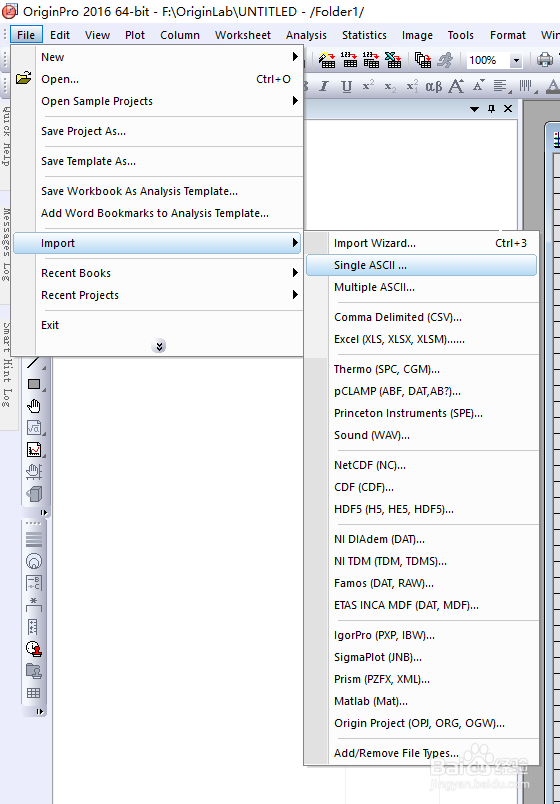560x804 pixels.
Task: Expand Open Sample Projects submenu
Action: [x=295, y=101]
